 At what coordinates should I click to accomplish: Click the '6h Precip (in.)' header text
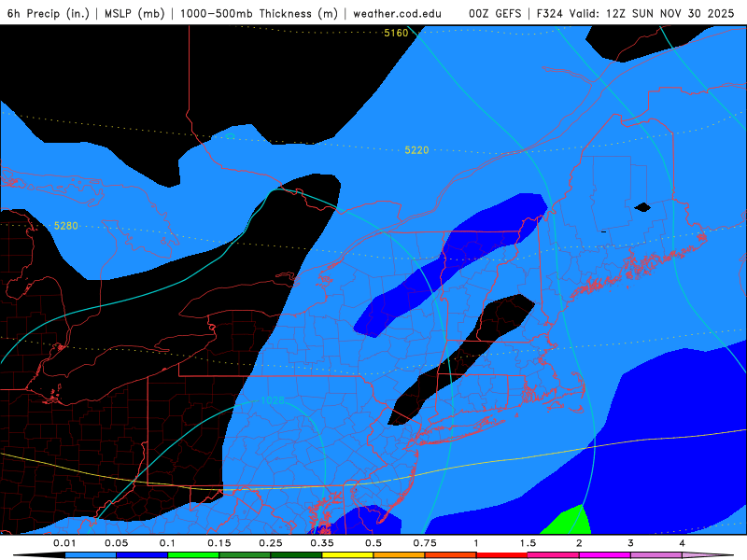[49, 13]
